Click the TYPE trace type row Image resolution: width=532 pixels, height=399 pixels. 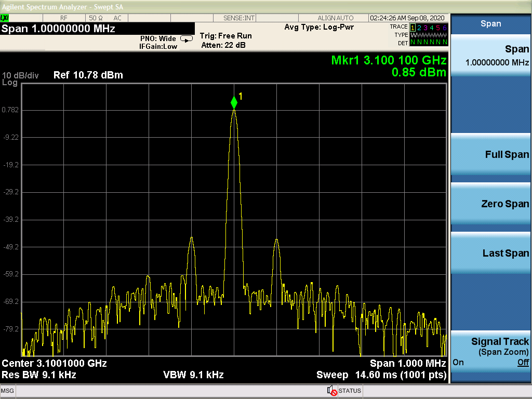421,35
